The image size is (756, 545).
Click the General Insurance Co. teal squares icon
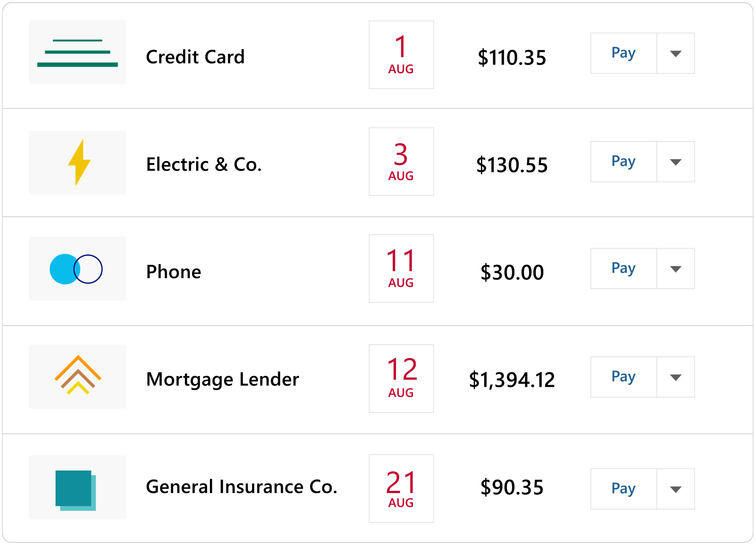[76, 489]
